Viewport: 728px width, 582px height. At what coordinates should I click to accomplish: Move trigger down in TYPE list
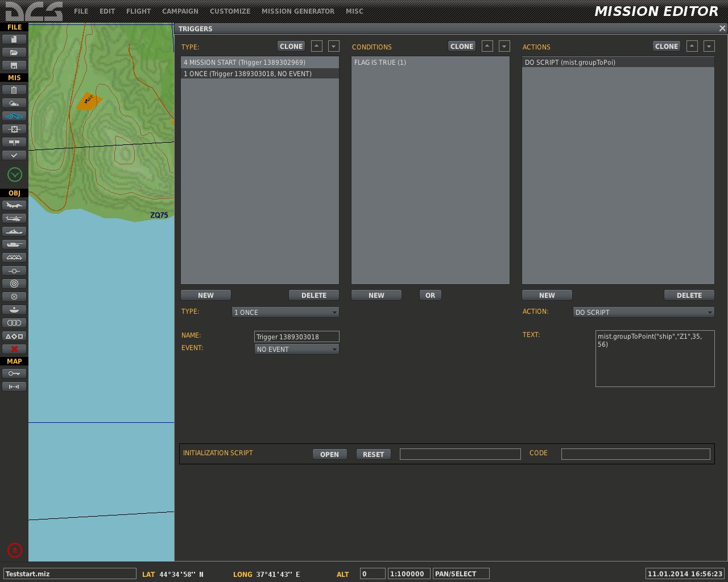[x=334, y=46]
